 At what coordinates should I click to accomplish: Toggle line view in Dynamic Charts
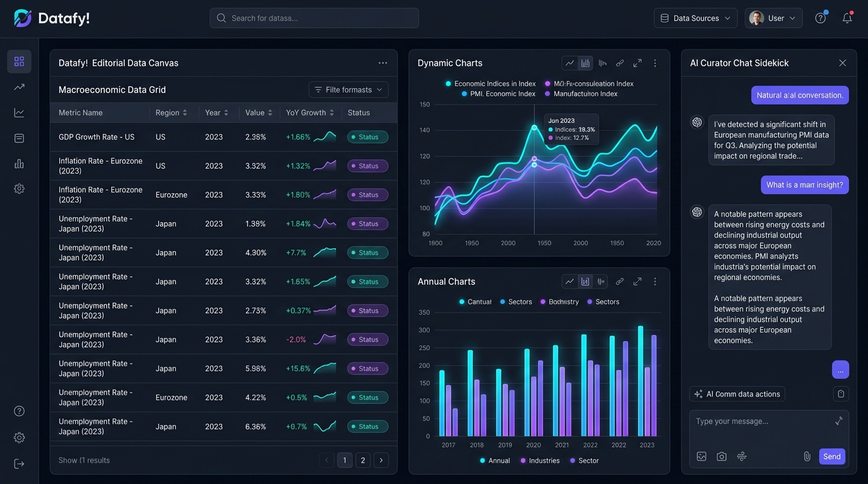(570, 63)
